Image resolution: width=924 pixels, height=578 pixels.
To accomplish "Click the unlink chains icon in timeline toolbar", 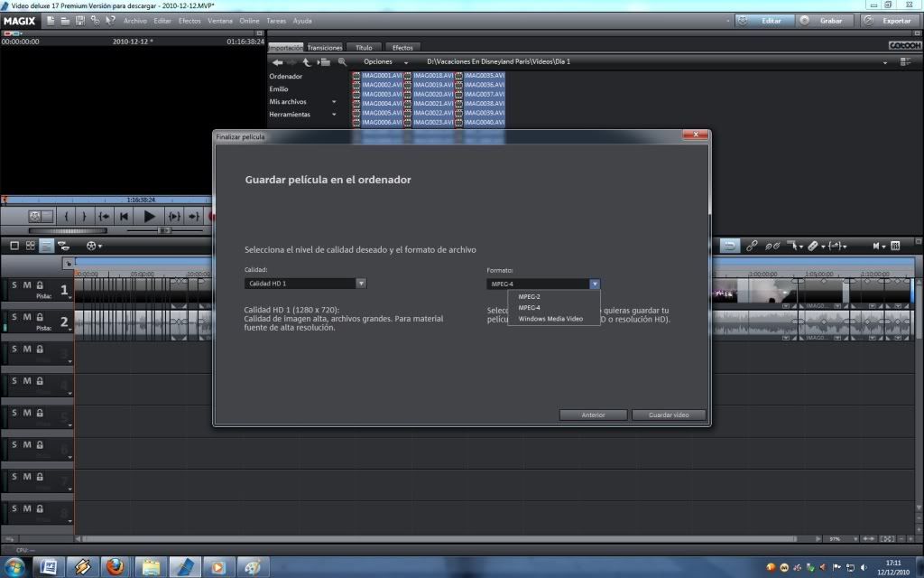I will [772, 246].
